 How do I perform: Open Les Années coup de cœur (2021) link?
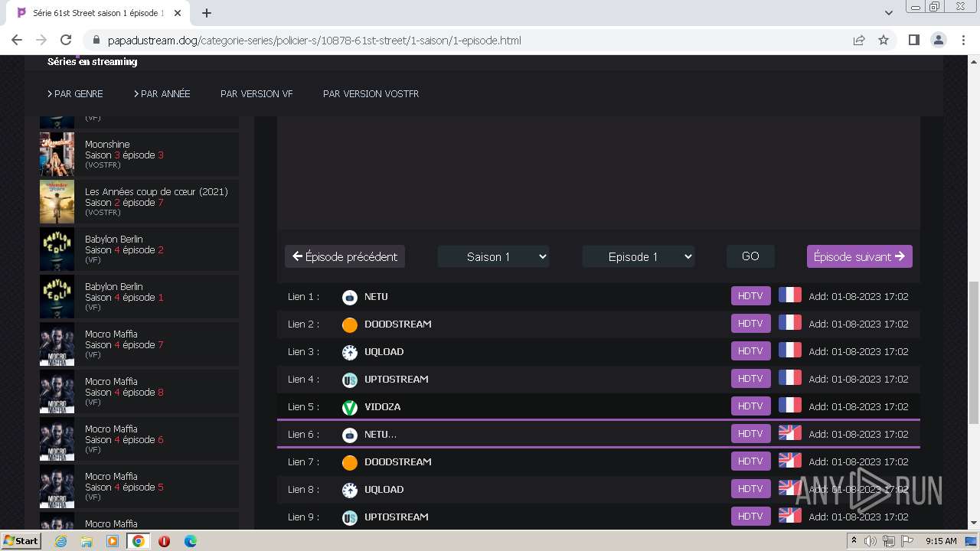point(139,202)
